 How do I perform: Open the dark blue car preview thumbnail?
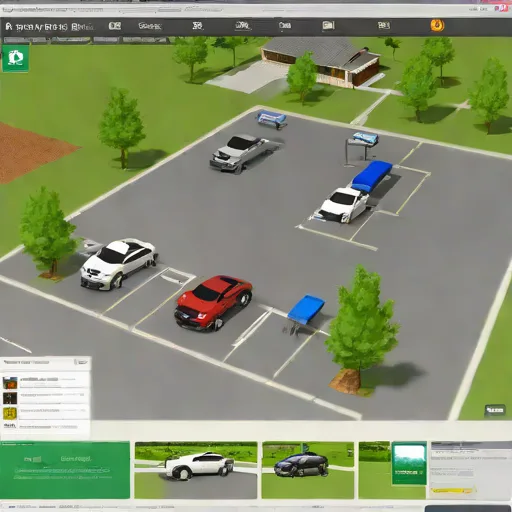point(308,470)
